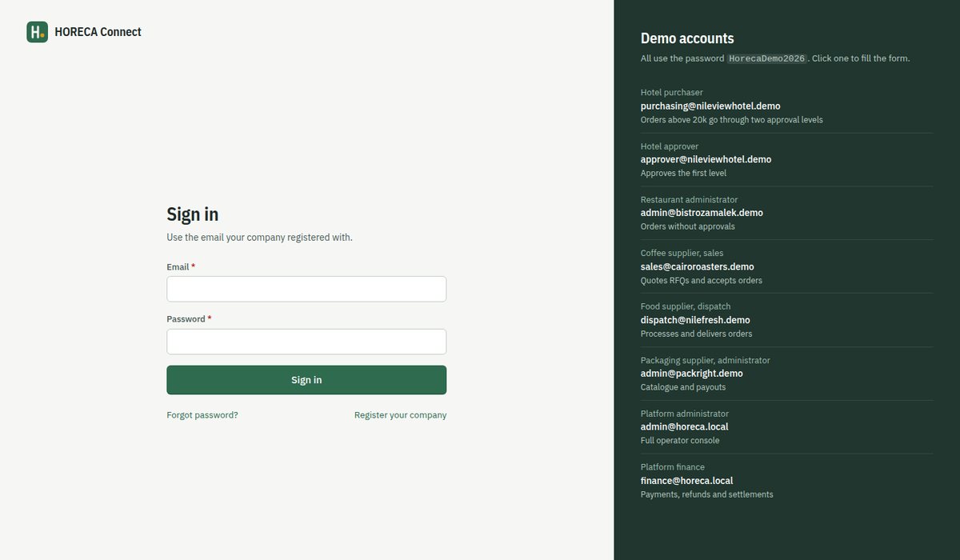Choose the admin@packright.demo demo account
This screenshot has width=960, height=560.
tap(786, 374)
